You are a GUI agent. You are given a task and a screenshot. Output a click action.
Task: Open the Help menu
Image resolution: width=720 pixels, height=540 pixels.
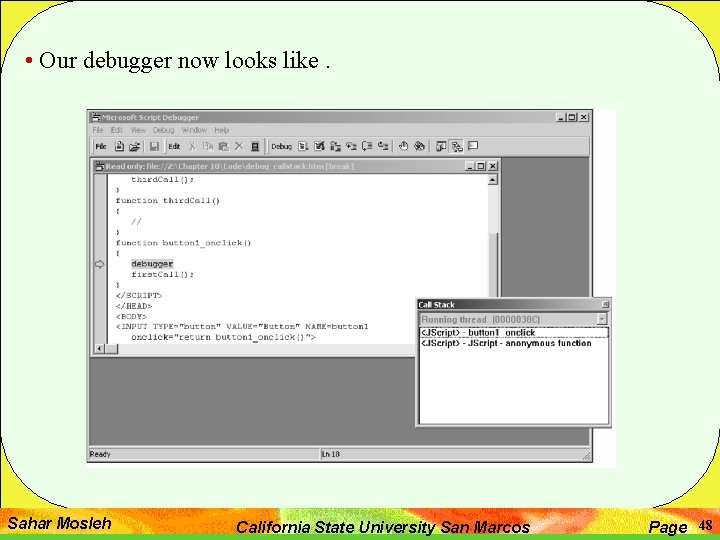[x=221, y=130]
